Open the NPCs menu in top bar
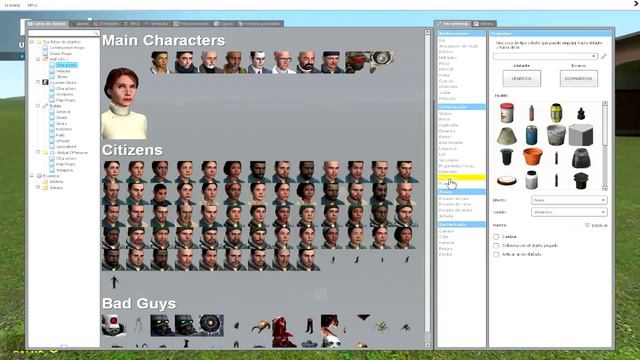The image size is (640, 360). (32, 5)
